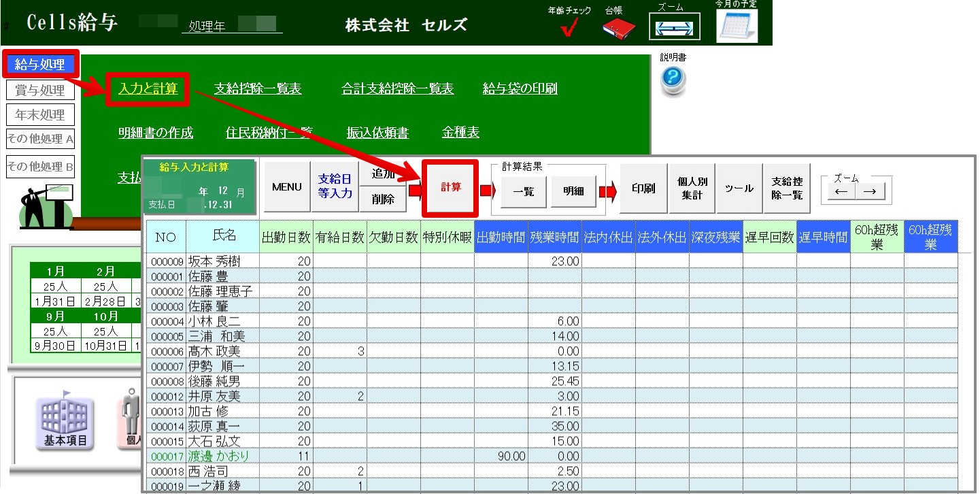
Task: Switch to 賞与処理 bonus processing
Action: coord(39,89)
